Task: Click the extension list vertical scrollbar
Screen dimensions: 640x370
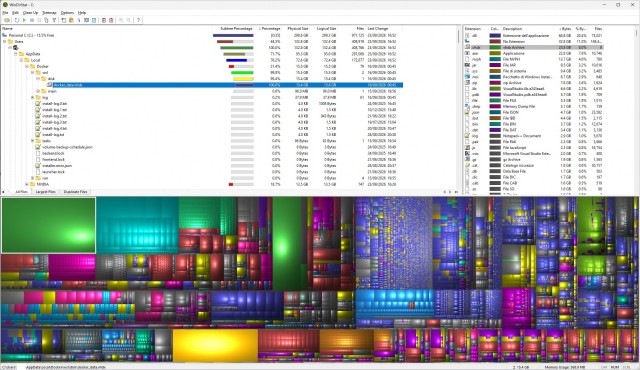Action: click(x=636, y=110)
